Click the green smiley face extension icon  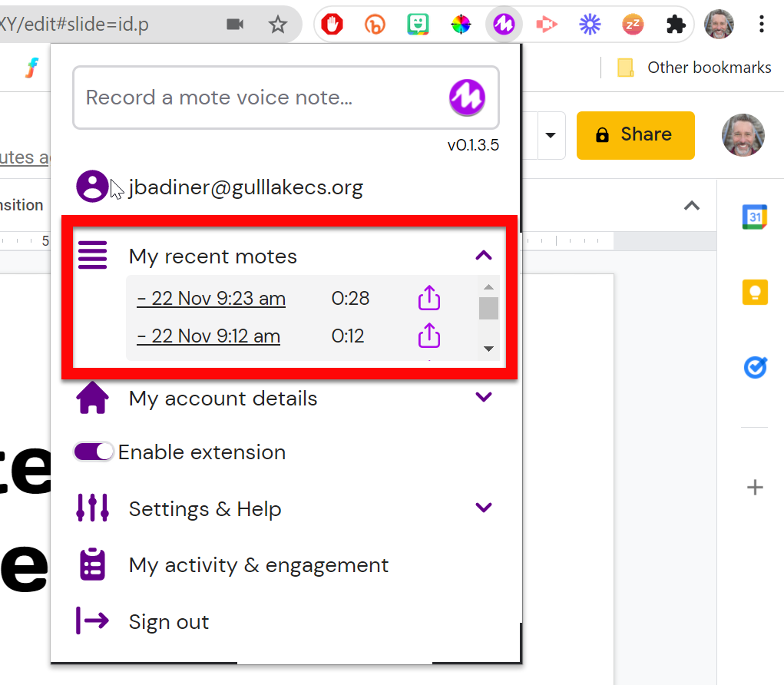click(x=418, y=24)
